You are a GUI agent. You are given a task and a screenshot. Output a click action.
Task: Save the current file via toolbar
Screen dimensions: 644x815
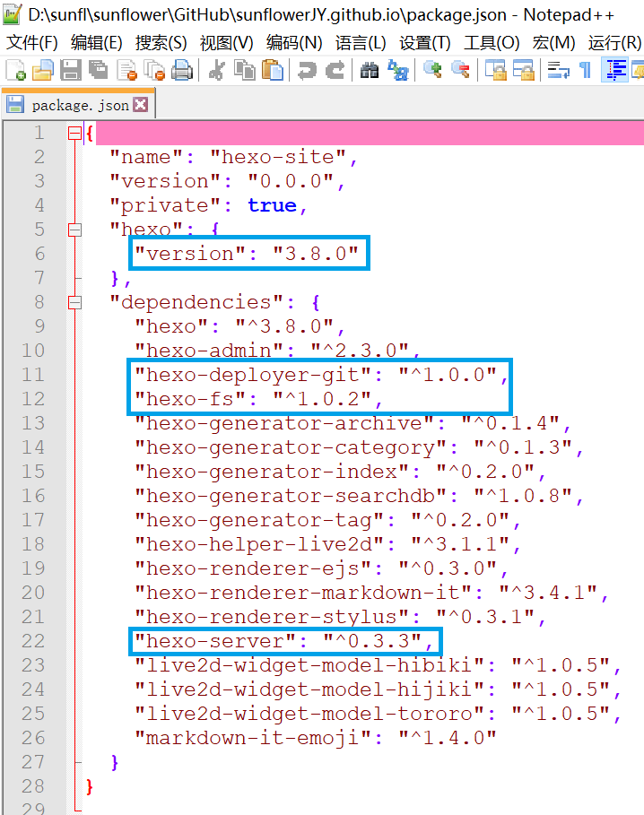coord(70,70)
